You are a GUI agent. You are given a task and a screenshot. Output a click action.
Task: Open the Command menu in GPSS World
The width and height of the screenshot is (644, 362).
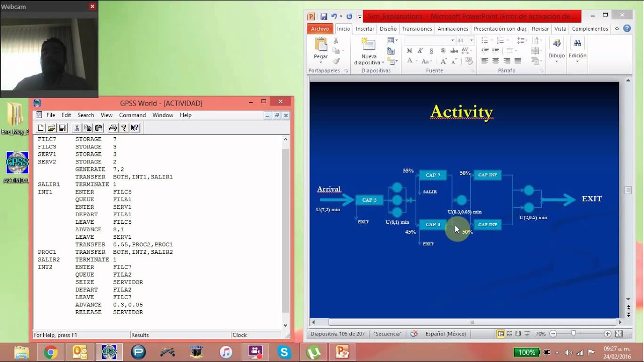click(x=132, y=115)
